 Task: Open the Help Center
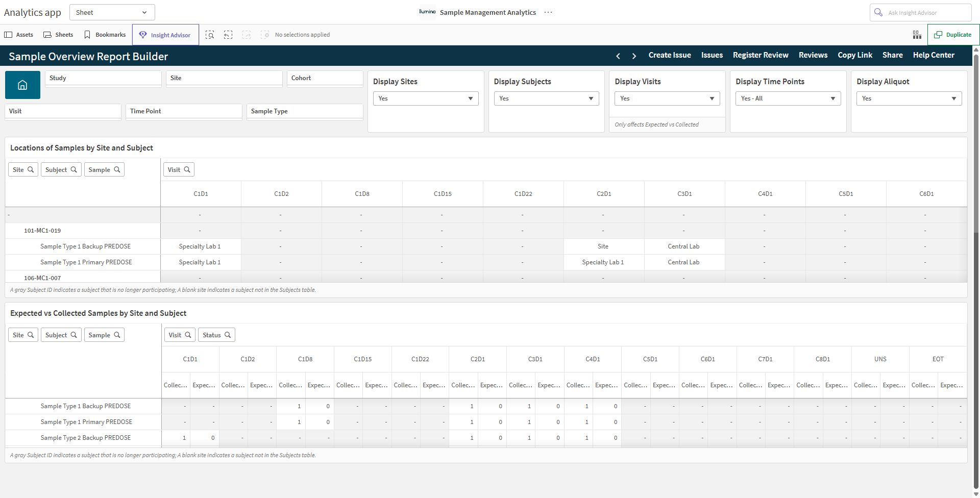[934, 55]
